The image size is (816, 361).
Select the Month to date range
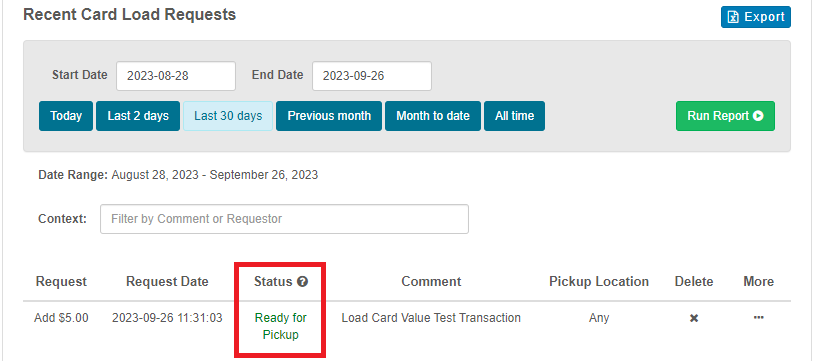click(433, 116)
